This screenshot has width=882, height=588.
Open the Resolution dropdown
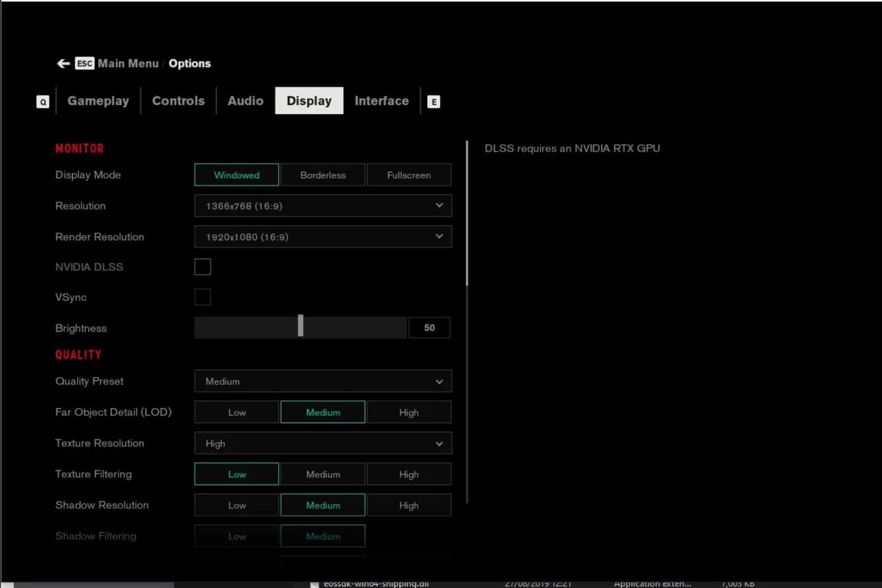tap(323, 206)
